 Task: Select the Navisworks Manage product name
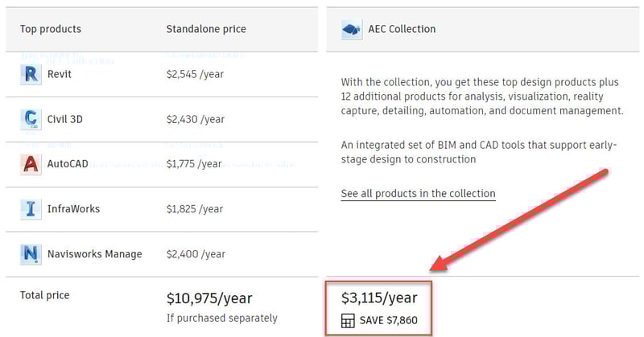94,254
